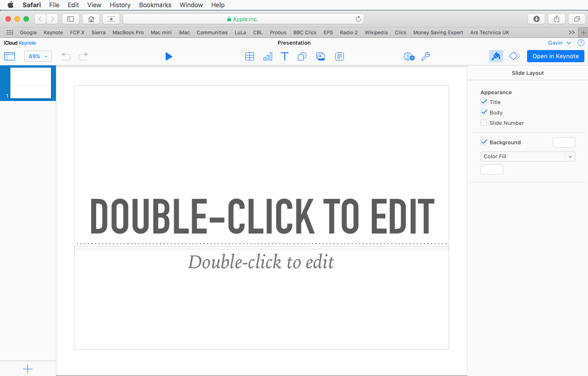Viewport: 588px width, 376px height.
Task: Open a new Safari tab
Action: 583,32
